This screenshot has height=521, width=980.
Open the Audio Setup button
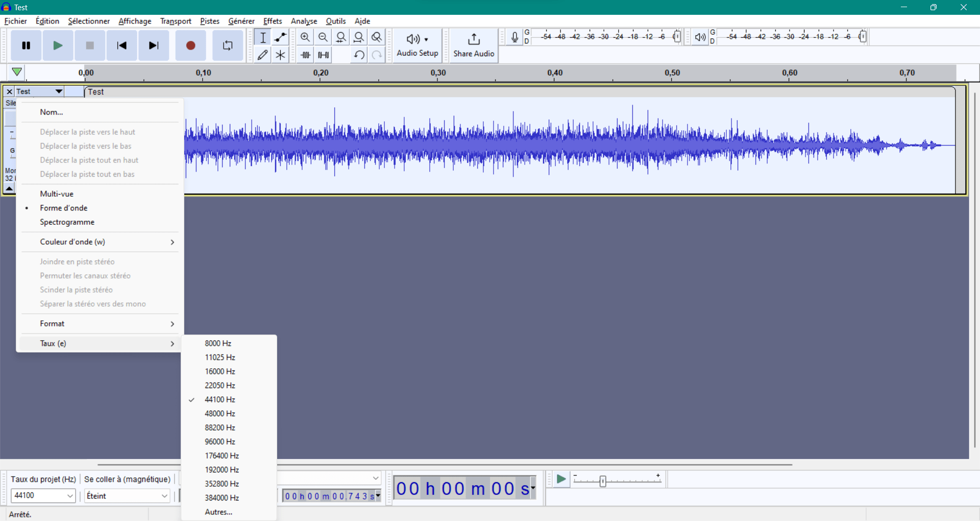[x=418, y=45]
